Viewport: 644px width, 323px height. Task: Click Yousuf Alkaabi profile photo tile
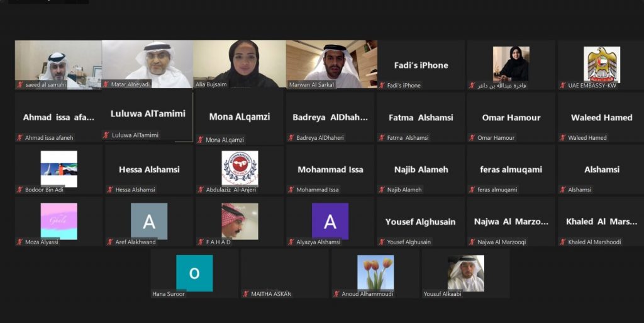tap(466, 273)
